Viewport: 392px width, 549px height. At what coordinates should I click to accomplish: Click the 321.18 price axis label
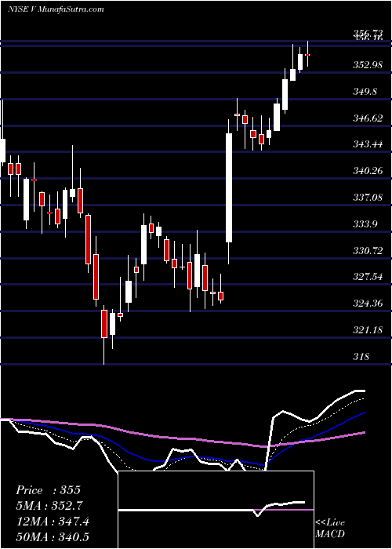pyautogui.click(x=368, y=330)
